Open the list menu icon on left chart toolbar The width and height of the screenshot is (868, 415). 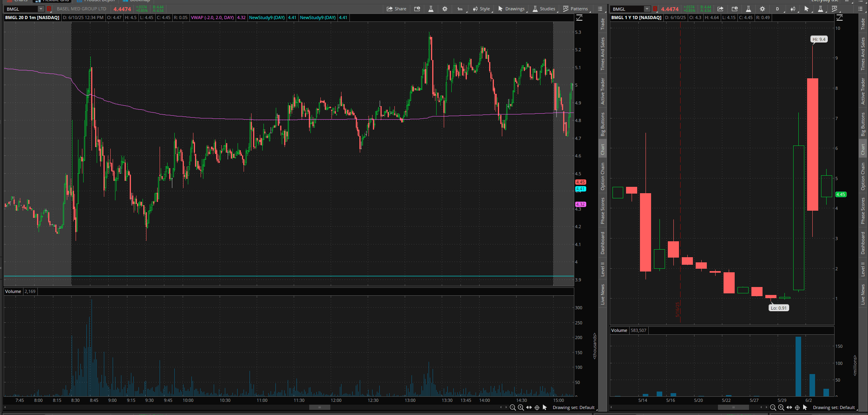point(600,9)
